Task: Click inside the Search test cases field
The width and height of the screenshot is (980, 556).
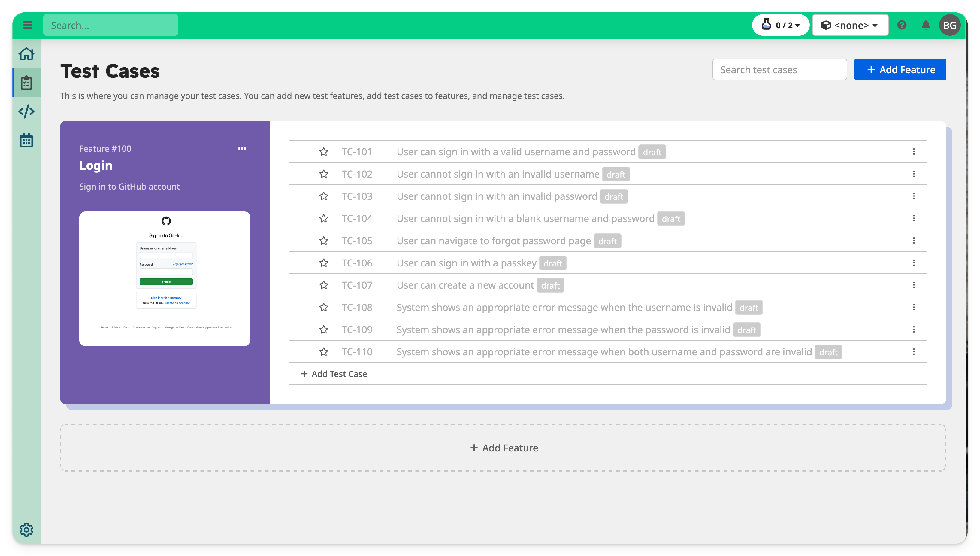Action: (779, 69)
